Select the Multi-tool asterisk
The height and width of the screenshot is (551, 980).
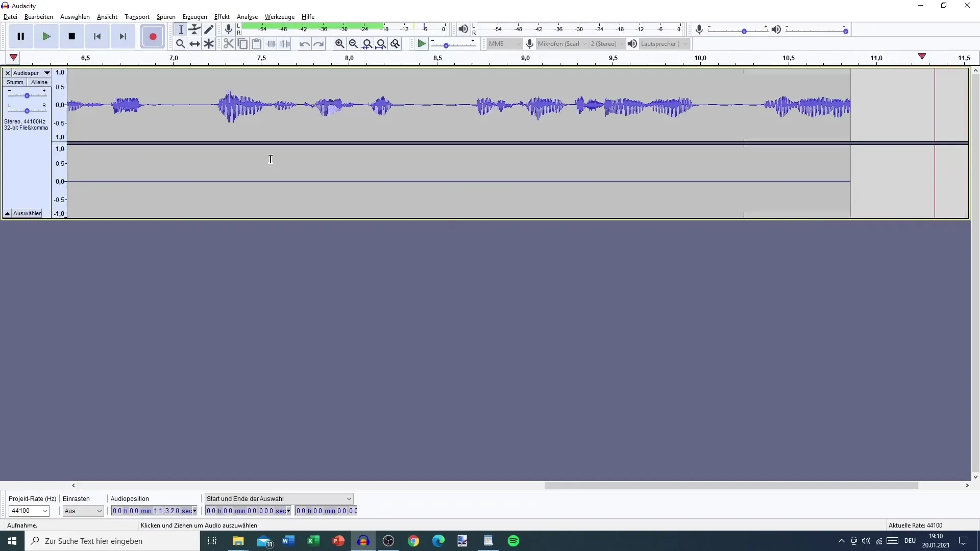point(209,44)
